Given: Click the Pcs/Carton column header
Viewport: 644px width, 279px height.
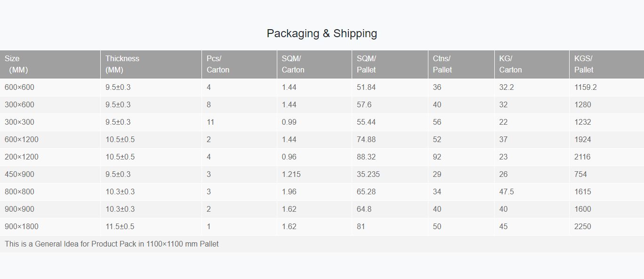Looking at the screenshot, I should (x=239, y=64).
